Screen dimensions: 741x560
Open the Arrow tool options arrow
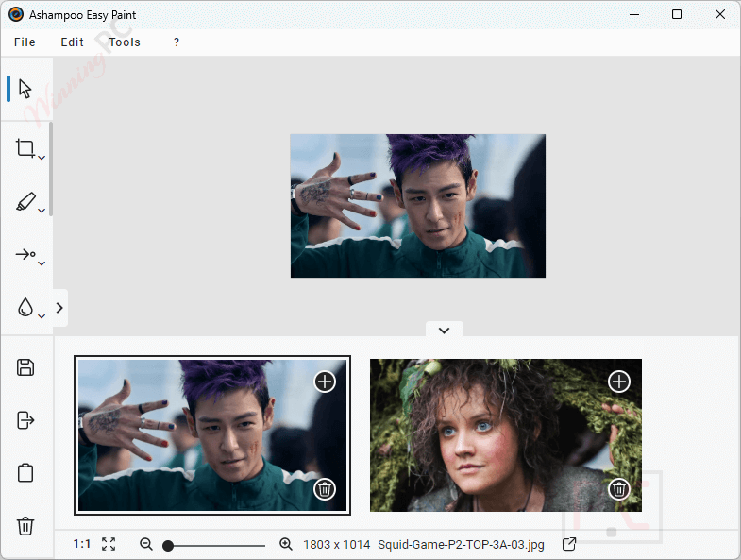(x=42, y=263)
